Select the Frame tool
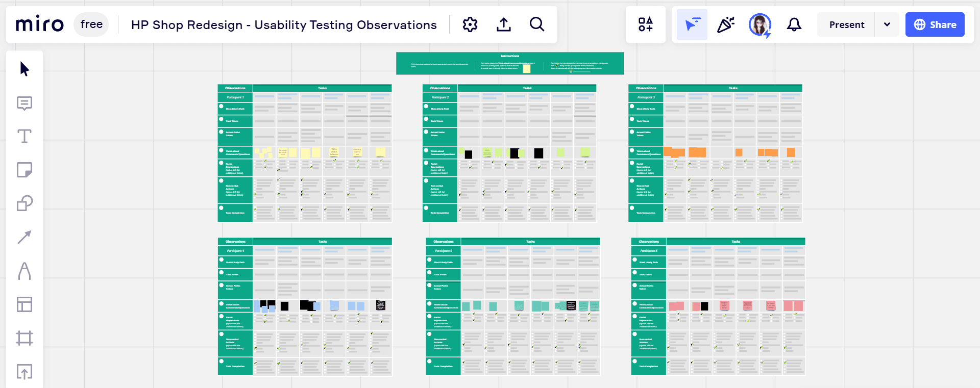The image size is (980, 388). pos(24,338)
